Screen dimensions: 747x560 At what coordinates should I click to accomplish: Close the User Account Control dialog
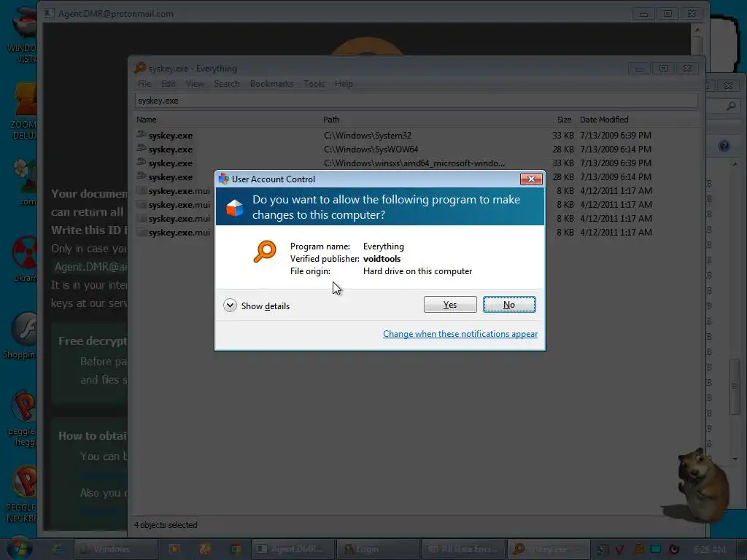531,179
